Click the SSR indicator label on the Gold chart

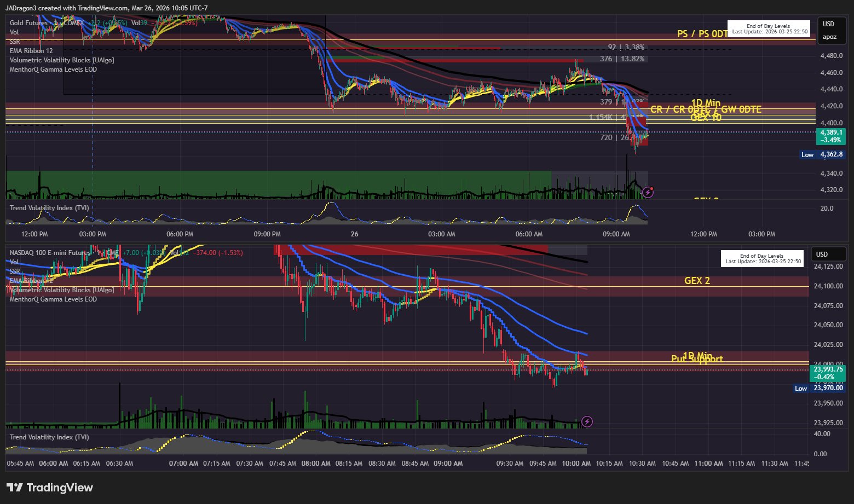15,42
